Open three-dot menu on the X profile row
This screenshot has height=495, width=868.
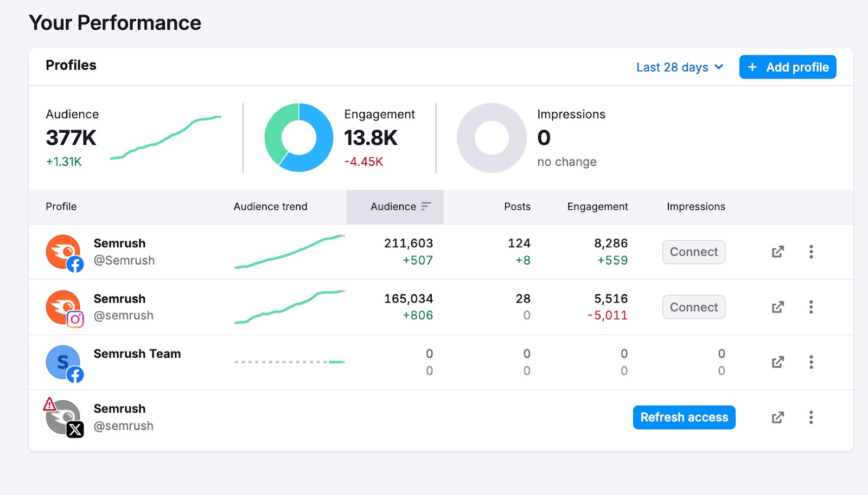[811, 417]
